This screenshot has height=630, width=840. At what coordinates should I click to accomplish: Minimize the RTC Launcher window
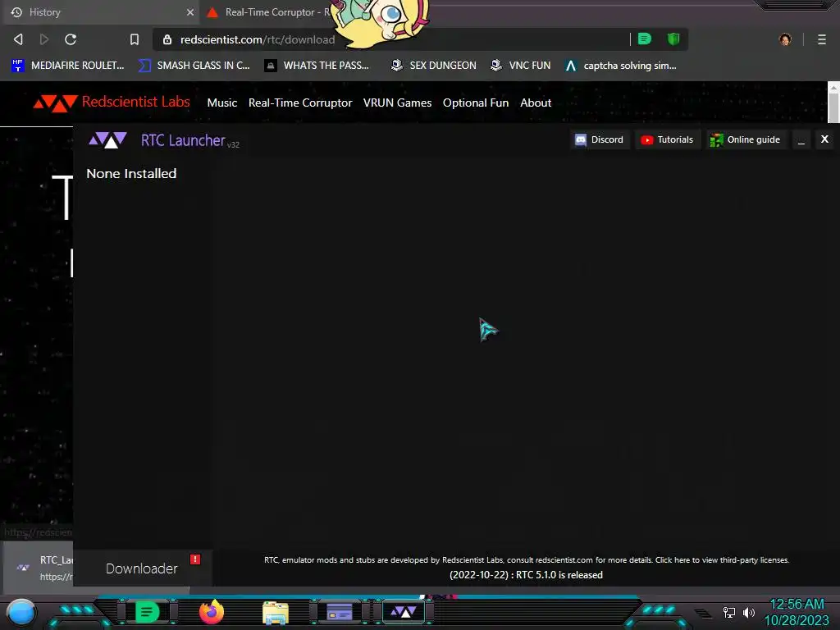tap(801, 139)
